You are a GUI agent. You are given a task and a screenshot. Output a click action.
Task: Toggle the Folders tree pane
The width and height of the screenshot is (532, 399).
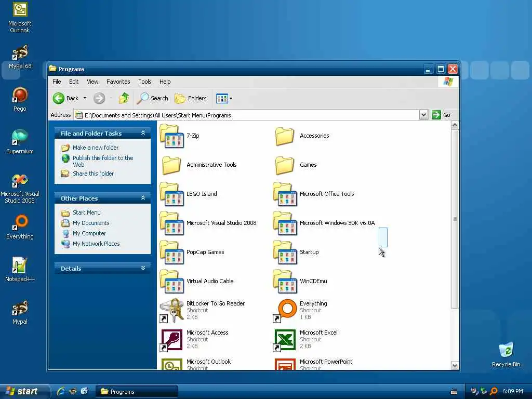point(190,98)
